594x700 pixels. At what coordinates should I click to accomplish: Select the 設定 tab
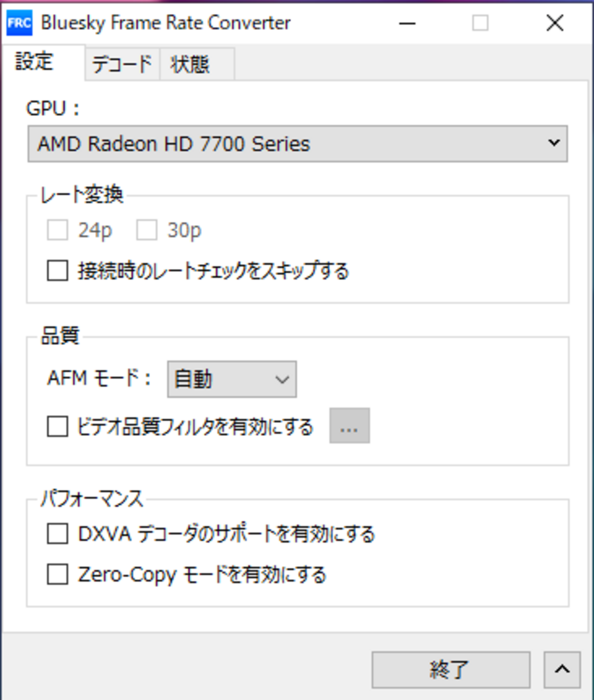coord(35,62)
